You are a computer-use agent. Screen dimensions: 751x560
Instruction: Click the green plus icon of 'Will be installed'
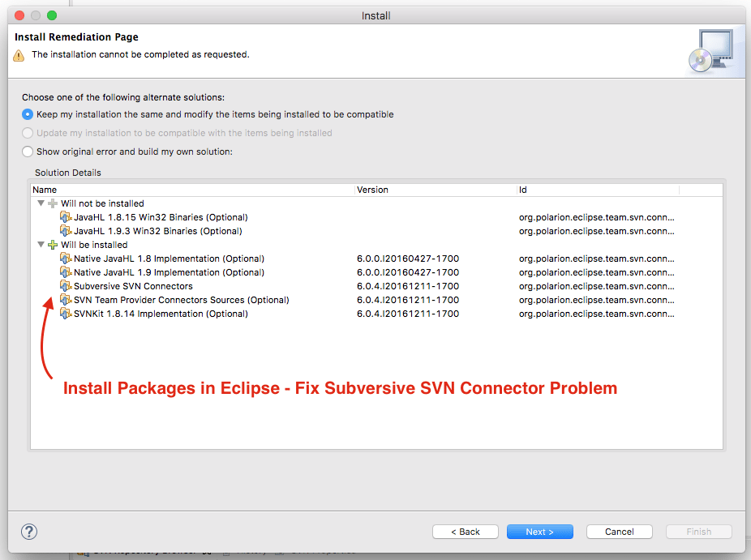click(x=53, y=245)
